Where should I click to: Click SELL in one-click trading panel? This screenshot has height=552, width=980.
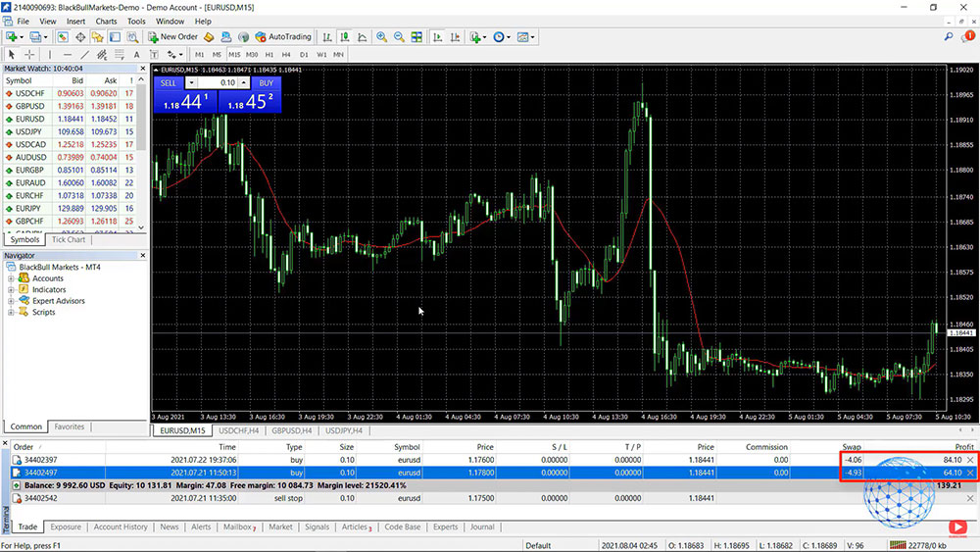pyautogui.click(x=169, y=82)
